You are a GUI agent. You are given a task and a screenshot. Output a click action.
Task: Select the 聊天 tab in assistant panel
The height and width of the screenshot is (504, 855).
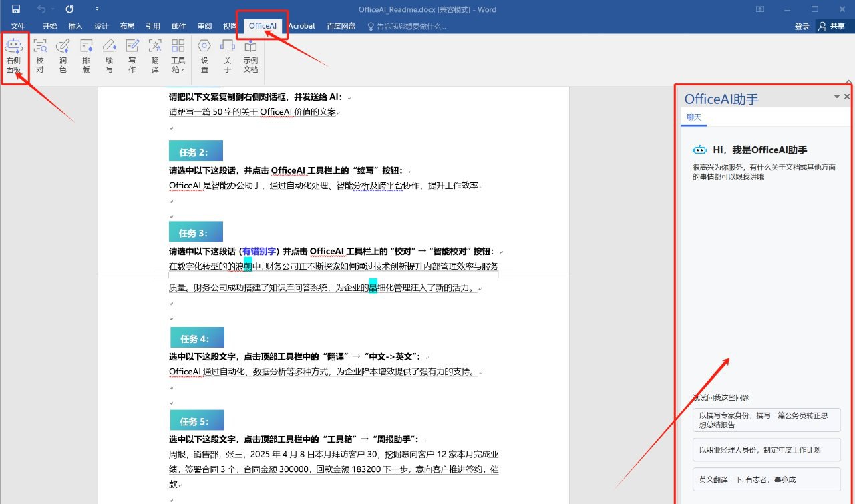694,117
